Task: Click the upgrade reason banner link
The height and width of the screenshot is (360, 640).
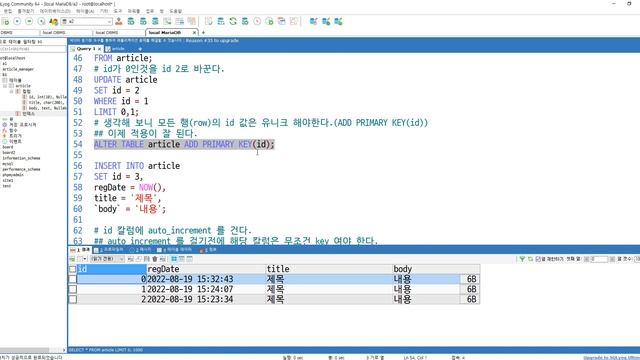Action: point(212,40)
